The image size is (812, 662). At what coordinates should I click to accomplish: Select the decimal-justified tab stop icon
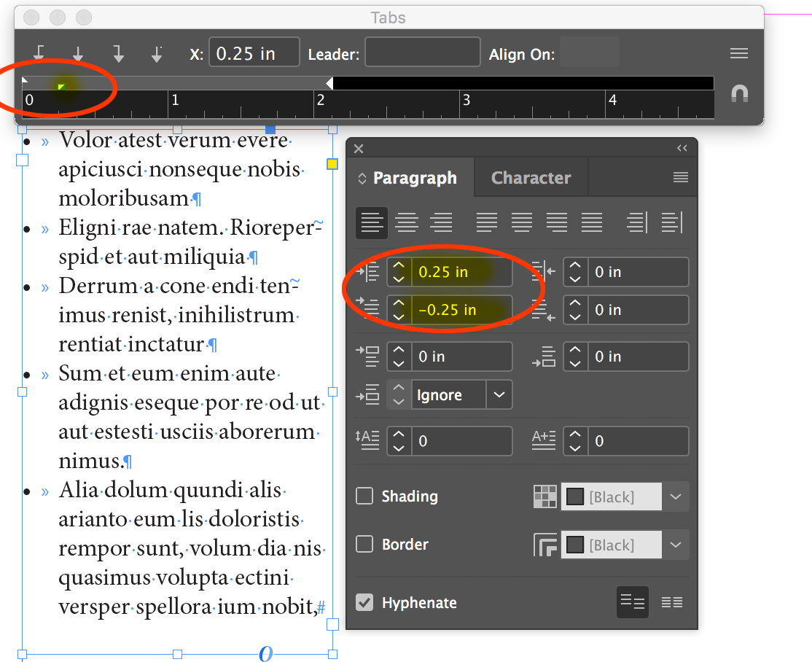pos(156,52)
